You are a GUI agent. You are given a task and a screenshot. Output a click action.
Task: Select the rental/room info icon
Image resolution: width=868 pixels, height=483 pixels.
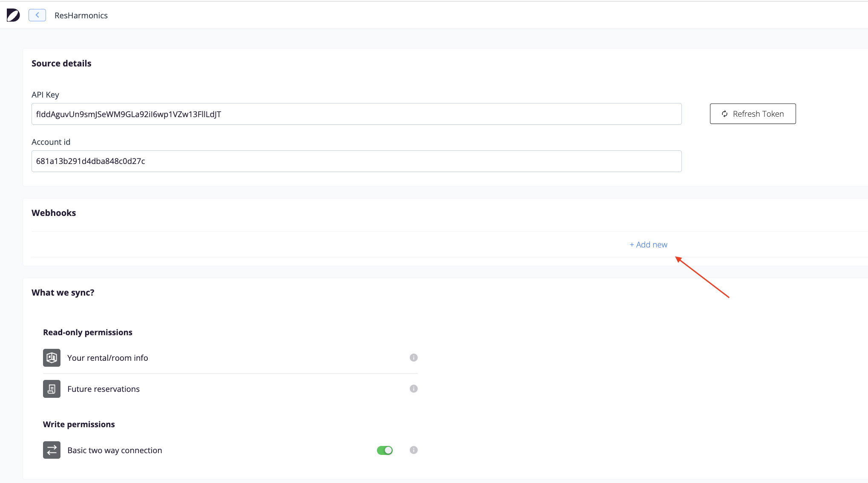[x=51, y=358]
